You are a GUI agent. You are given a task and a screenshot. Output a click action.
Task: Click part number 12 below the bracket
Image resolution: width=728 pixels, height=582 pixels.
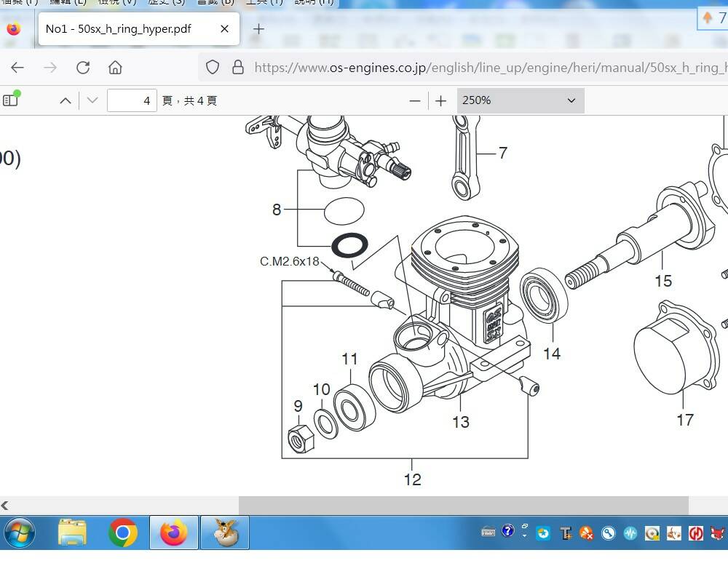coord(412,479)
